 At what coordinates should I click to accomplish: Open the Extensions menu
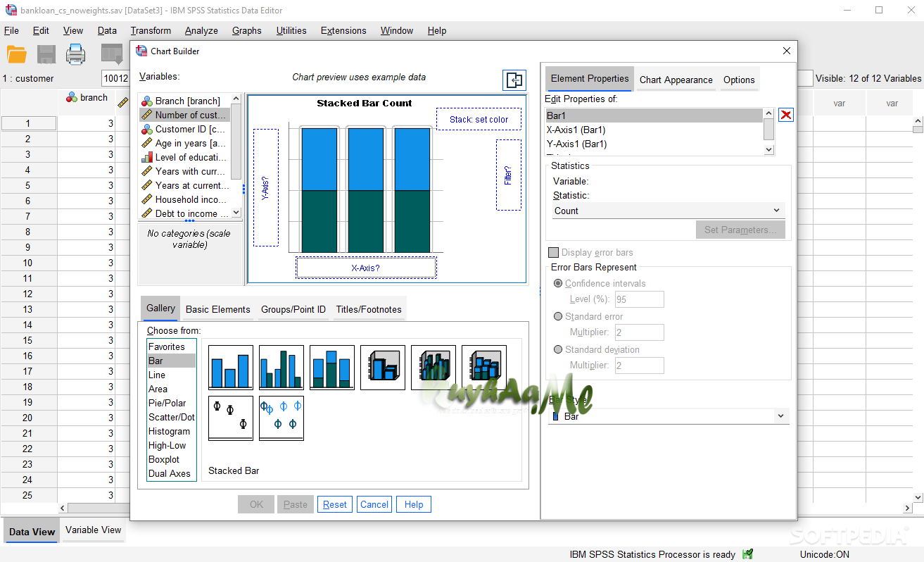[x=343, y=30]
